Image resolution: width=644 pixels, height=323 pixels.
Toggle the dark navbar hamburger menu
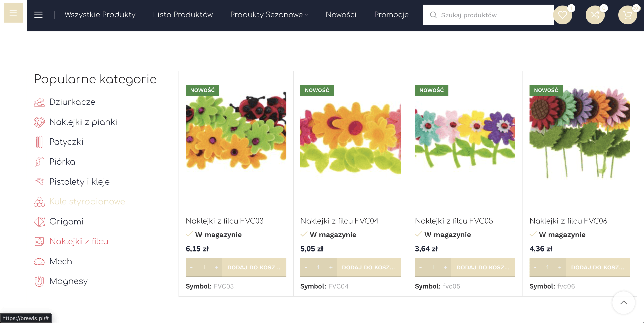pyautogui.click(x=38, y=15)
